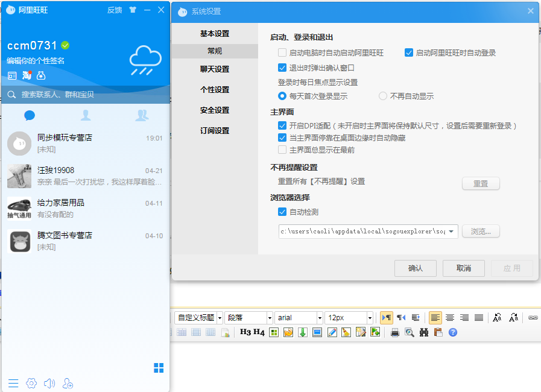Image resolution: width=541 pixels, height=392 pixels.
Task: Expand the browser path dropdown
Action: point(451,231)
